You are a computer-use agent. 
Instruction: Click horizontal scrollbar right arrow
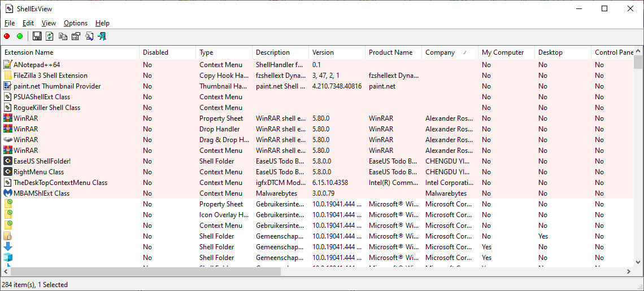click(629, 271)
